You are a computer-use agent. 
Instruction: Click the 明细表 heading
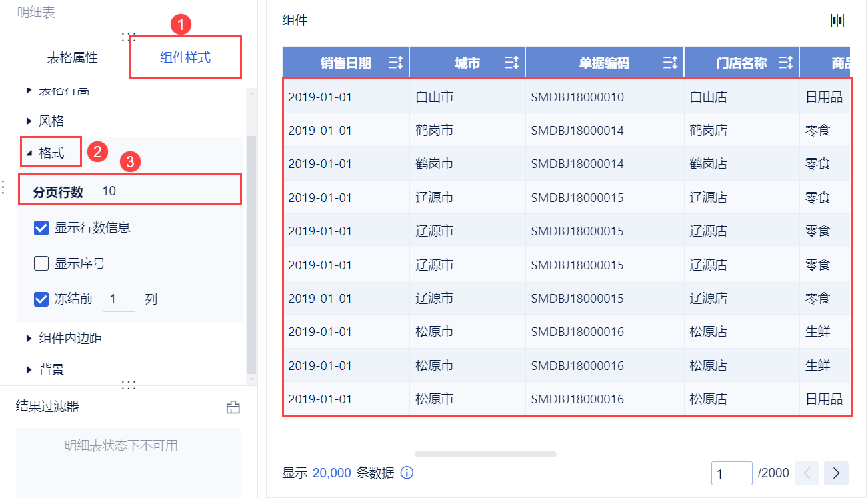coord(36,12)
